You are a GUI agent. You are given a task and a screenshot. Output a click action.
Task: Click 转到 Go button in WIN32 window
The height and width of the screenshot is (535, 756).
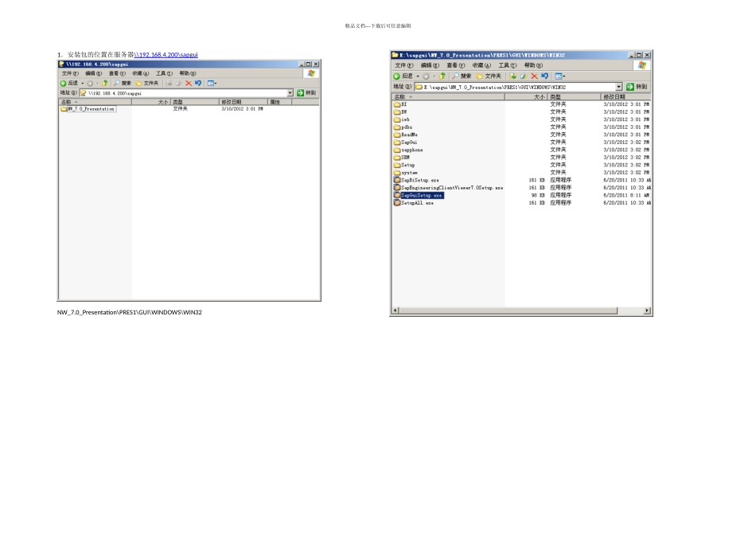point(637,86)
